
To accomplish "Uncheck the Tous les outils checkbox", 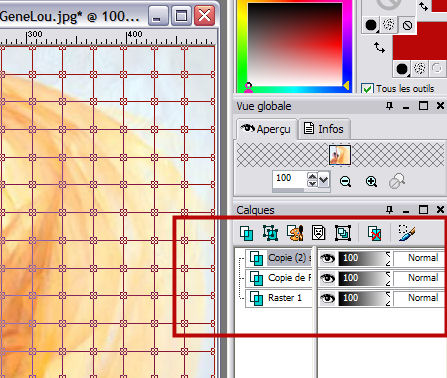I will 367,89.
